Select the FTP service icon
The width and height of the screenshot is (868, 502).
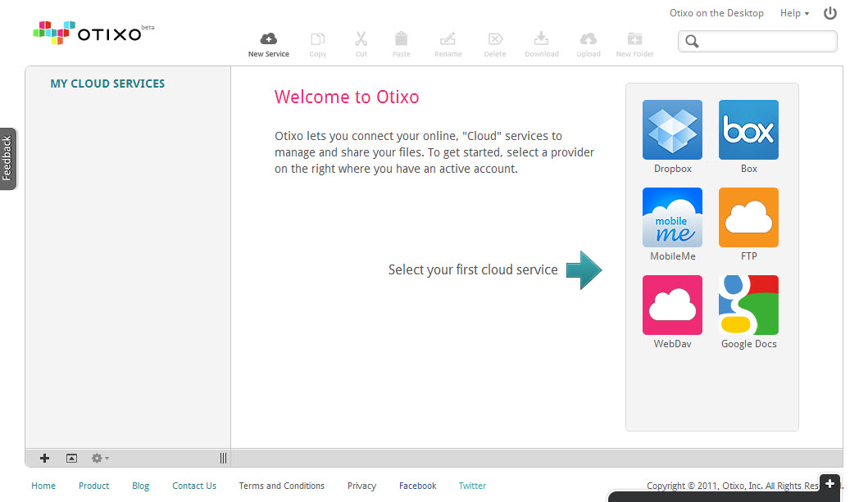tap(748, 217)
